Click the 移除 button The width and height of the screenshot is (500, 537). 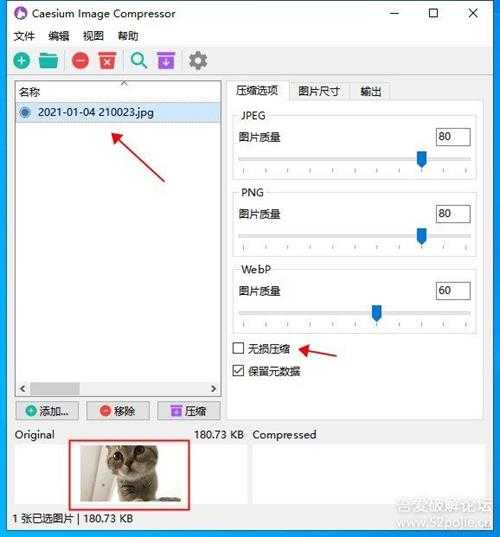118,411
